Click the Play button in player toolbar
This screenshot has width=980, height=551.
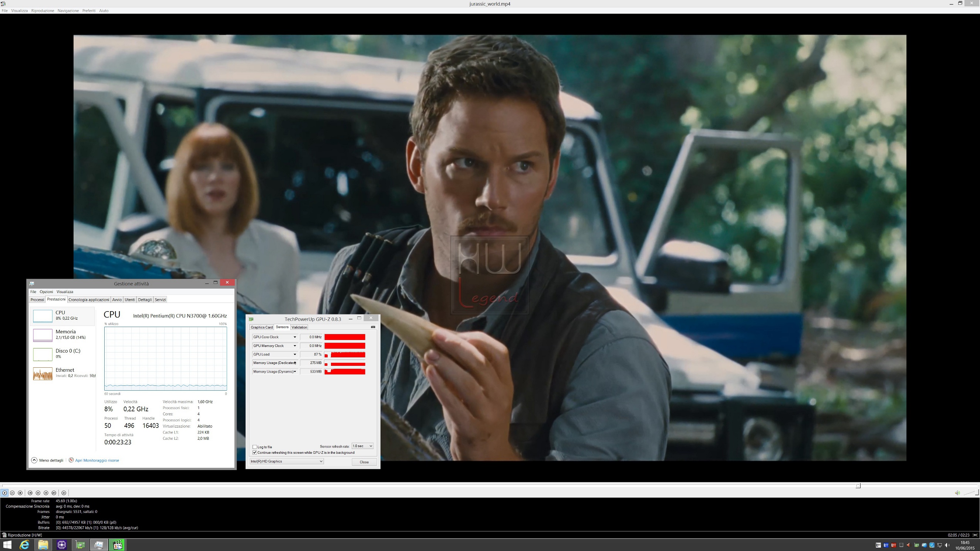click(x=4, y=493)
